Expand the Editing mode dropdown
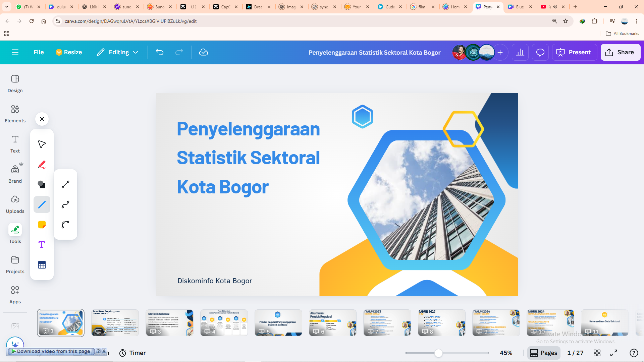This screenshot has height=362, width=644. point(136,52)
